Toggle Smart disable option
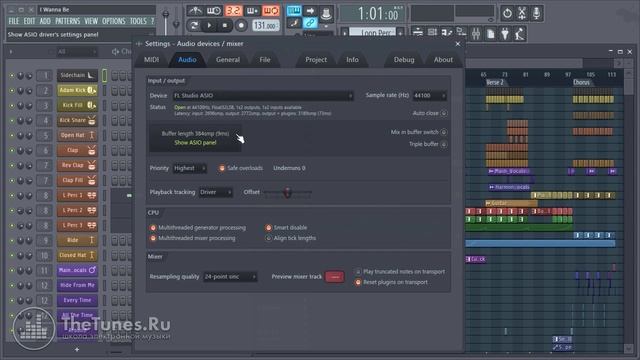The image size is (640, 360). tap(268, 228)
